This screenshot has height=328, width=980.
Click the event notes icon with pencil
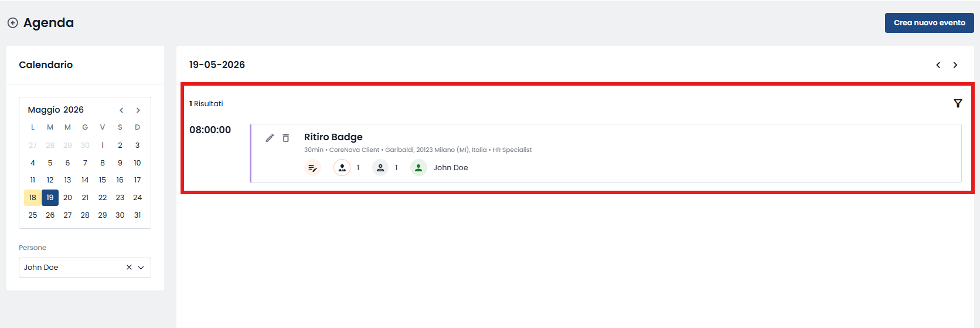(313, 168)
